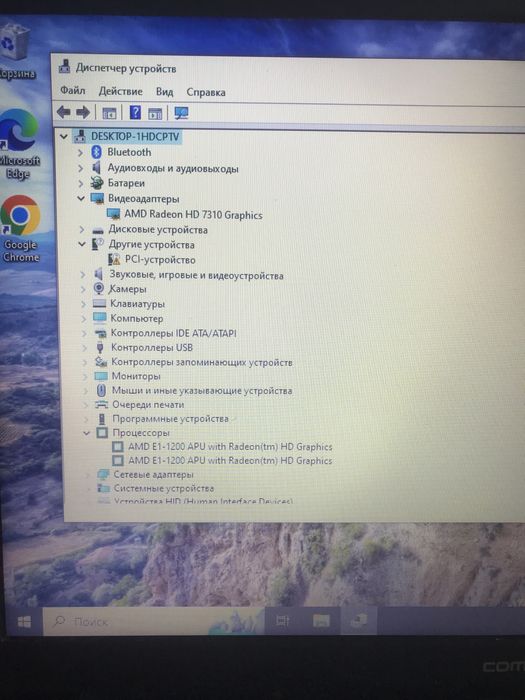Click the Очереди печати printer icon
This screenshot has height=700, width=525.
coord(102,405)
